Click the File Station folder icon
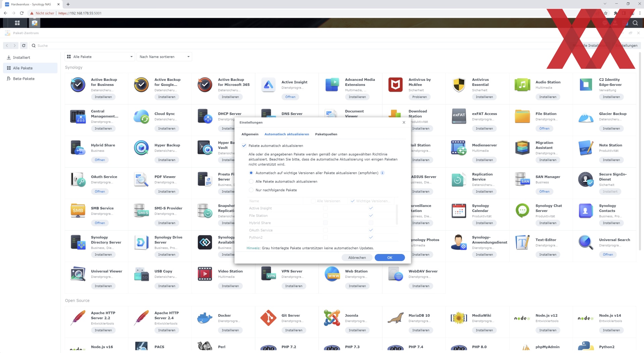Viewport: 644px width, 353px height. 522,116
